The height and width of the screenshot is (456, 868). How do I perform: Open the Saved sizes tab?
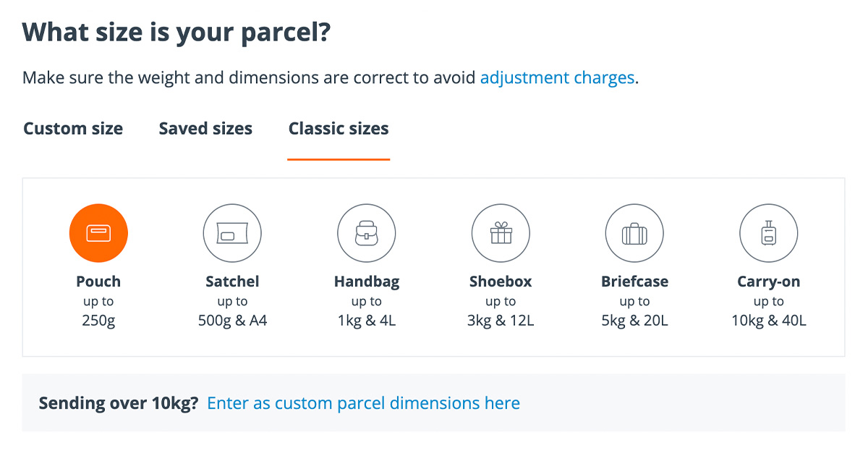205,128
